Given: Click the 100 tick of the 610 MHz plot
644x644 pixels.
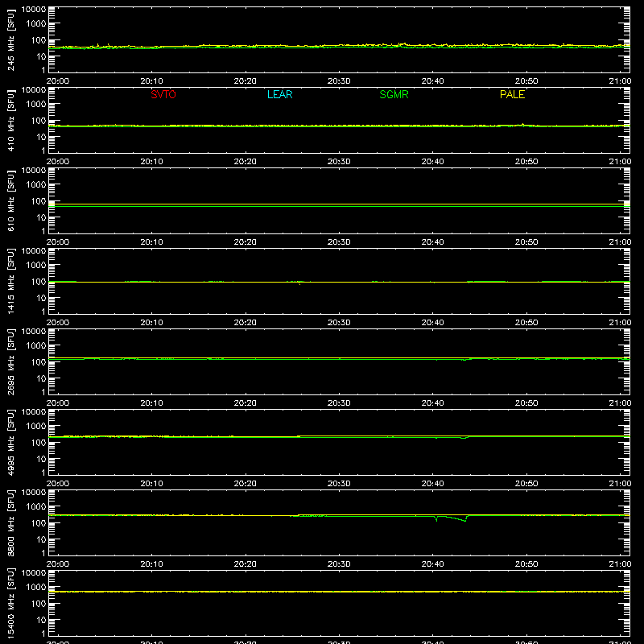Looking at the screenshot, I should 39,200.
